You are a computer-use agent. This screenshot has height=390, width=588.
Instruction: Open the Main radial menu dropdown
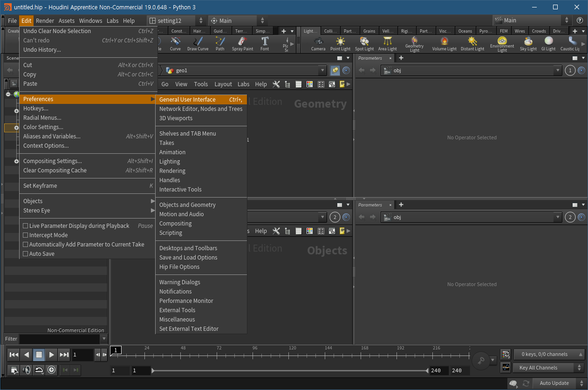coord(237,21)
